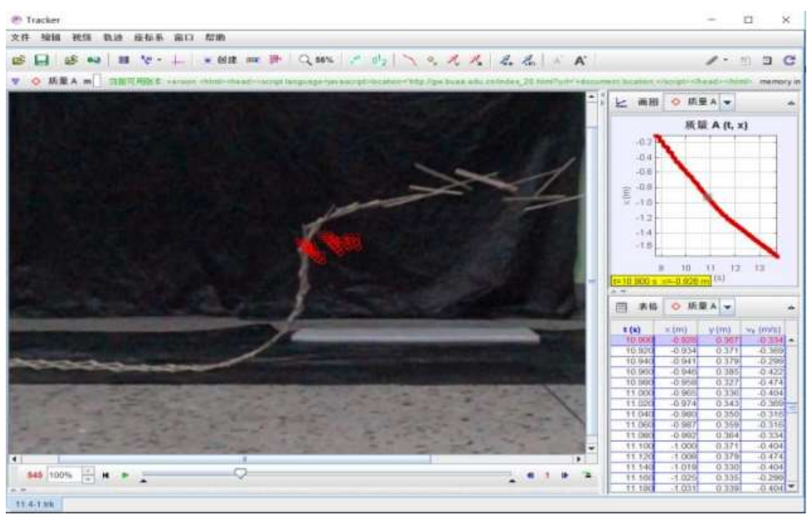The image size is (812, 517).
Task: Open the 编辑 (Edit) menu
Action: 50,37
